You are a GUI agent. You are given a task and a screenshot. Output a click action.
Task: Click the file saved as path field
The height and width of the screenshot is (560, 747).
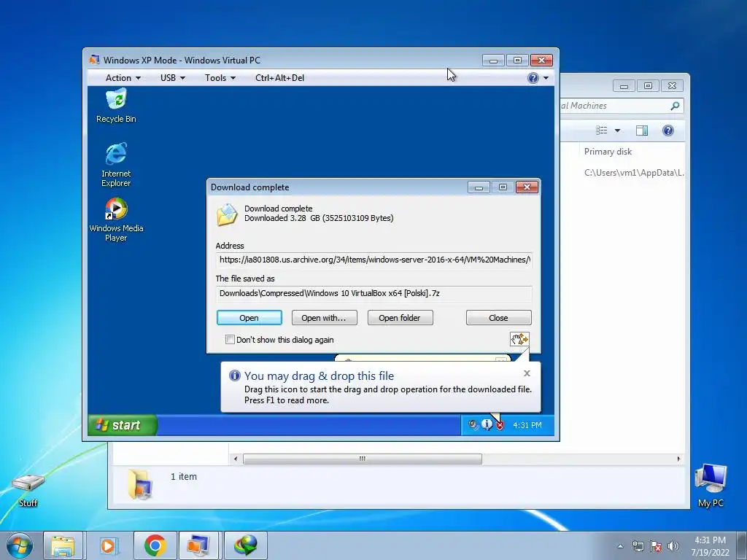[373, 293]
